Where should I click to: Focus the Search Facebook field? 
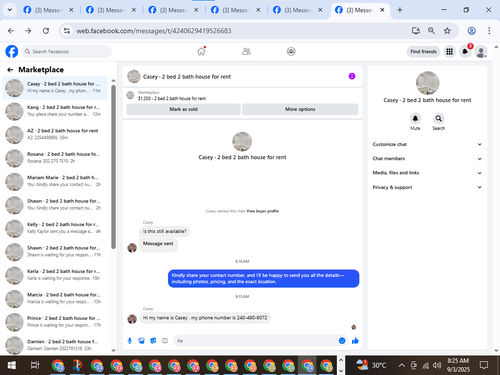pos(67,52)
